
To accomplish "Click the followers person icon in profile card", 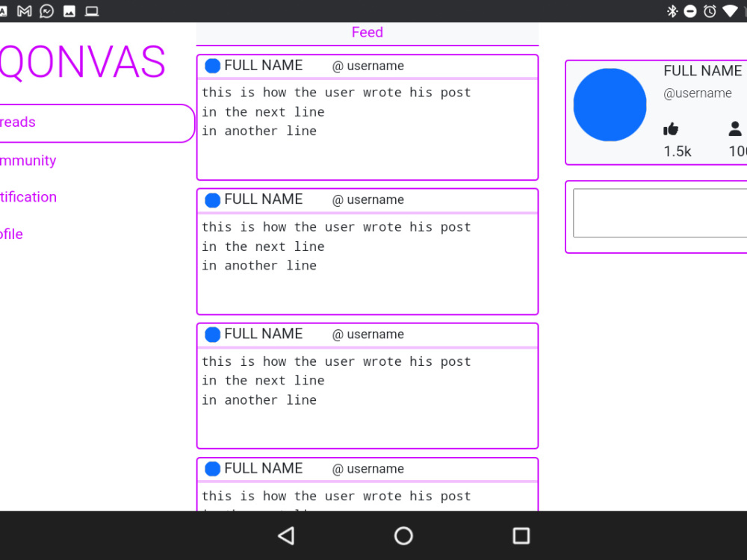I will coord(735,128).
